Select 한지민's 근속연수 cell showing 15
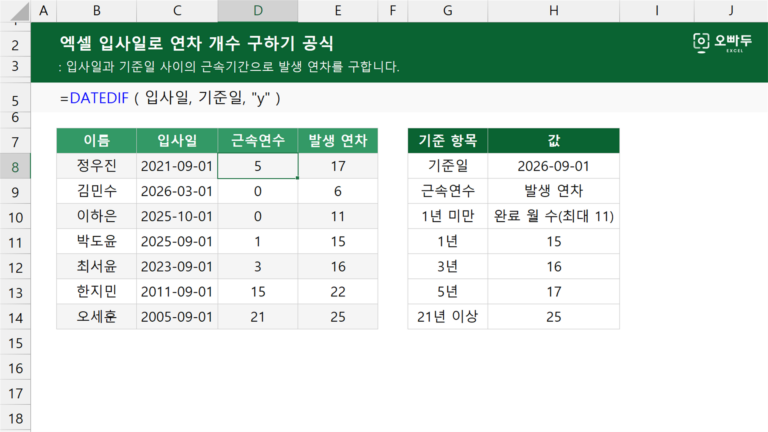This screenshot has height=432, width=768. pos(258,291)
